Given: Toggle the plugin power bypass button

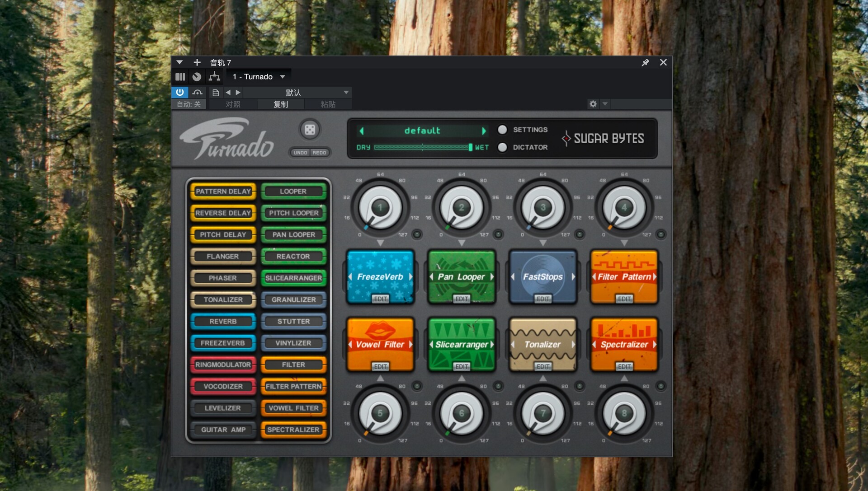Looking at the screenshot, I should tap(180, 92).
